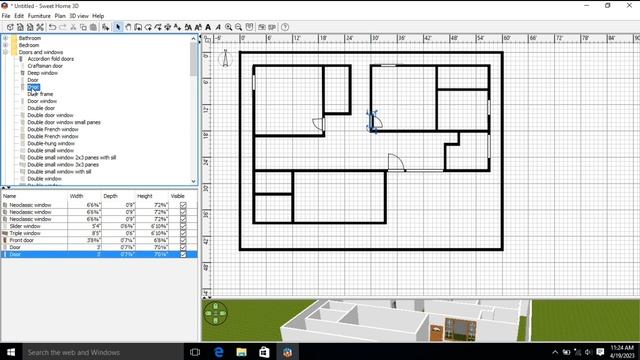
Task: Expand the Bathroom catalog category
Action: (6, 38)
